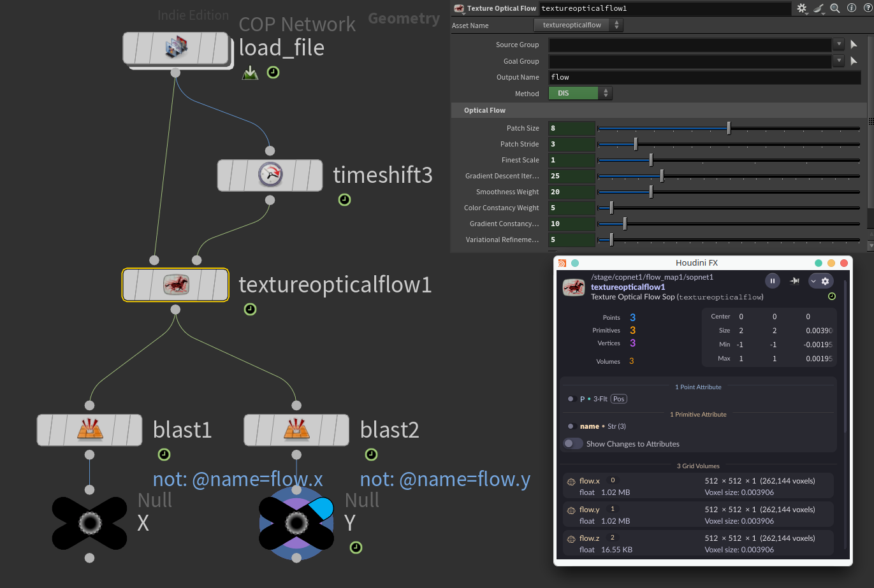Click the parameter pane vertical scrollbar
Image resolution: width=874 pixels, height=588 pixels.
click(x=871, y=121)
